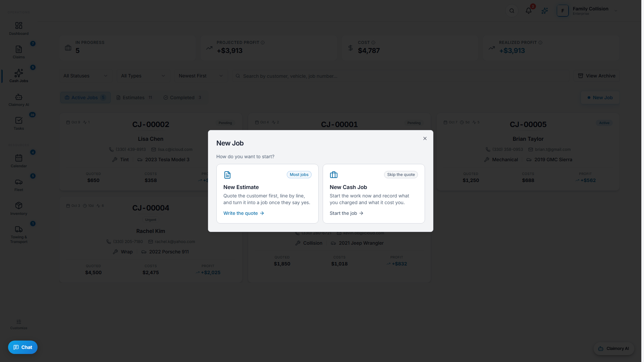Click the Family Collision avatar F
Viewport: 644px width, 362px height.
[563, 11]
